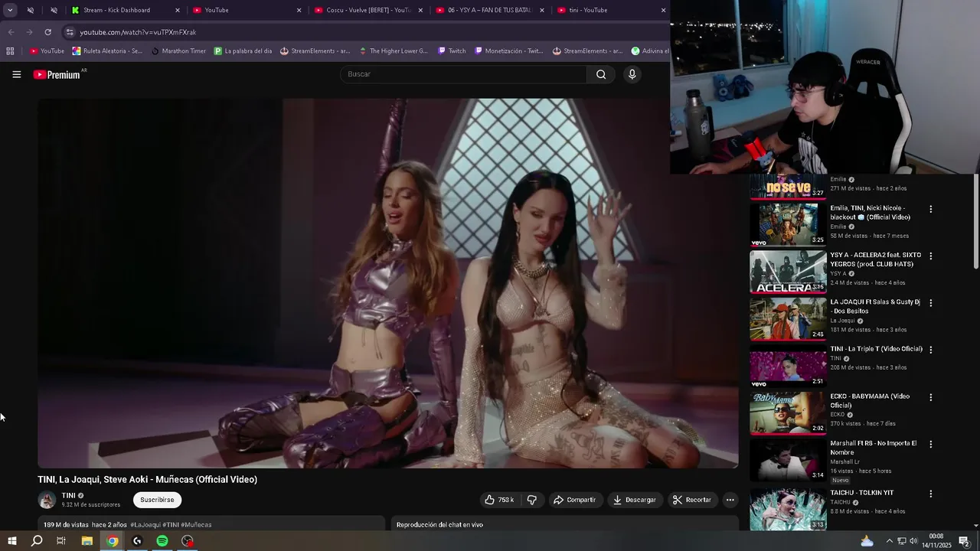Screen dimensions: 980x551
Task: Dislike the video with thumbs-down icon
Action: 532,500
